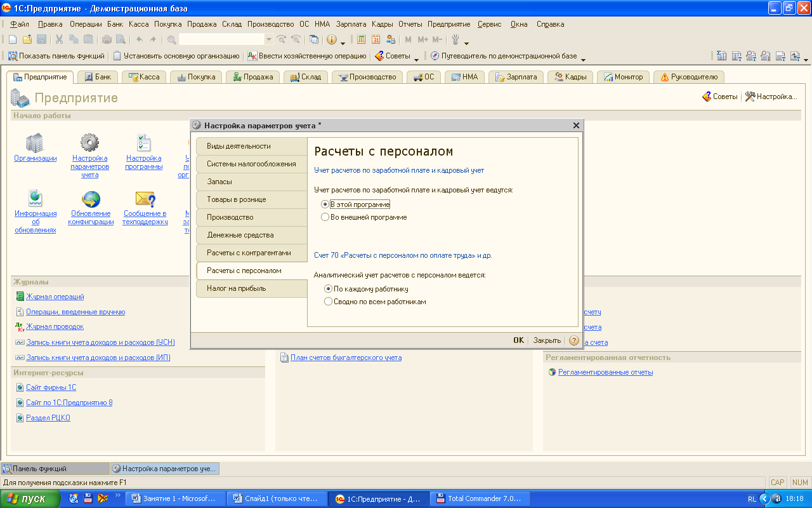Click the Open file toolbar icon
This screenshot has width=812, height=508.
coord(27,39)
